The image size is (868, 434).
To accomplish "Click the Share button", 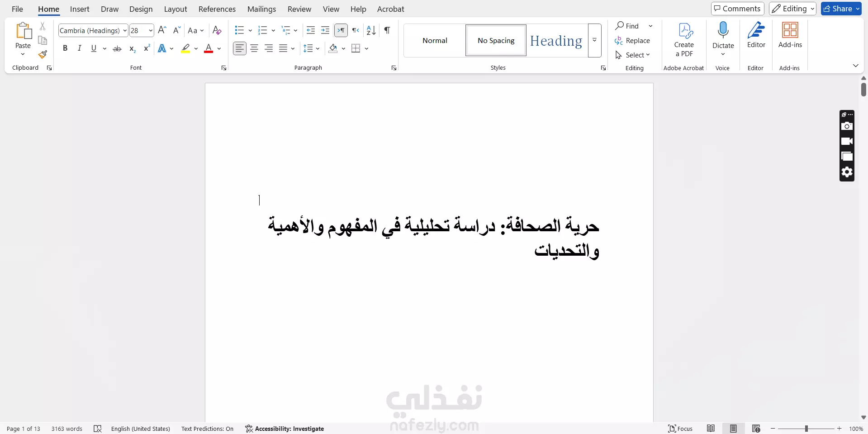I will 841,9.
